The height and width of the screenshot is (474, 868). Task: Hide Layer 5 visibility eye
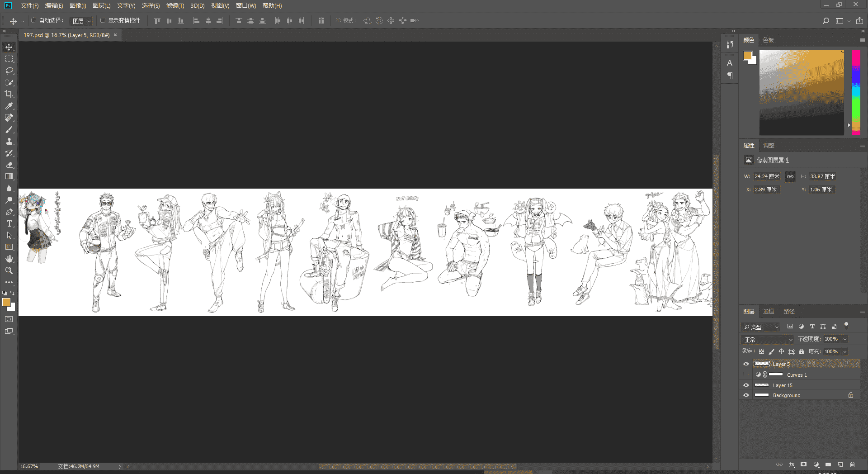(746, 364)
